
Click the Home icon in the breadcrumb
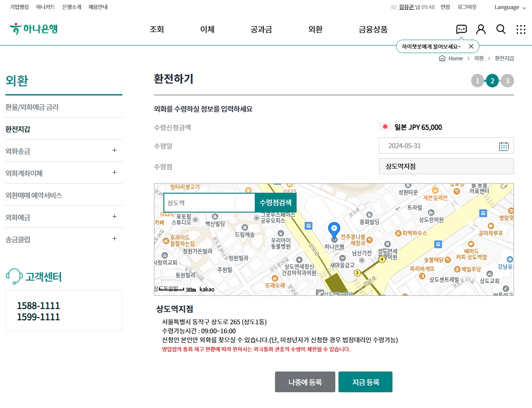point(442,58)
